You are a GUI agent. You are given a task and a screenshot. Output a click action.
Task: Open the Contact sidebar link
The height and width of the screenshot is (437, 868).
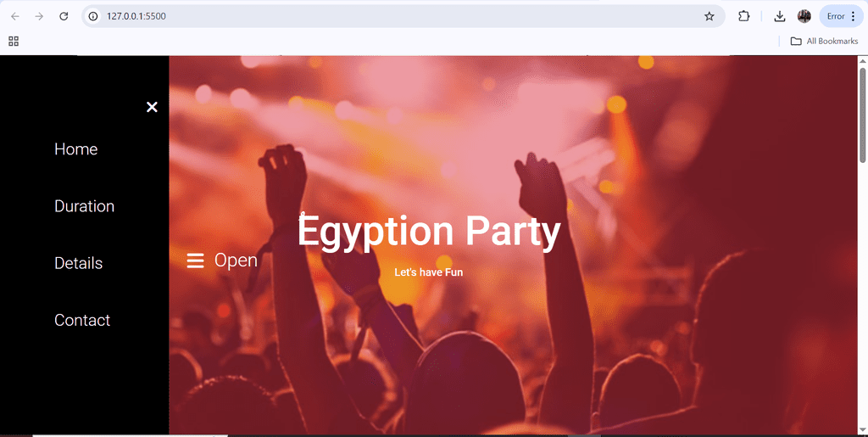pos(82,320)
